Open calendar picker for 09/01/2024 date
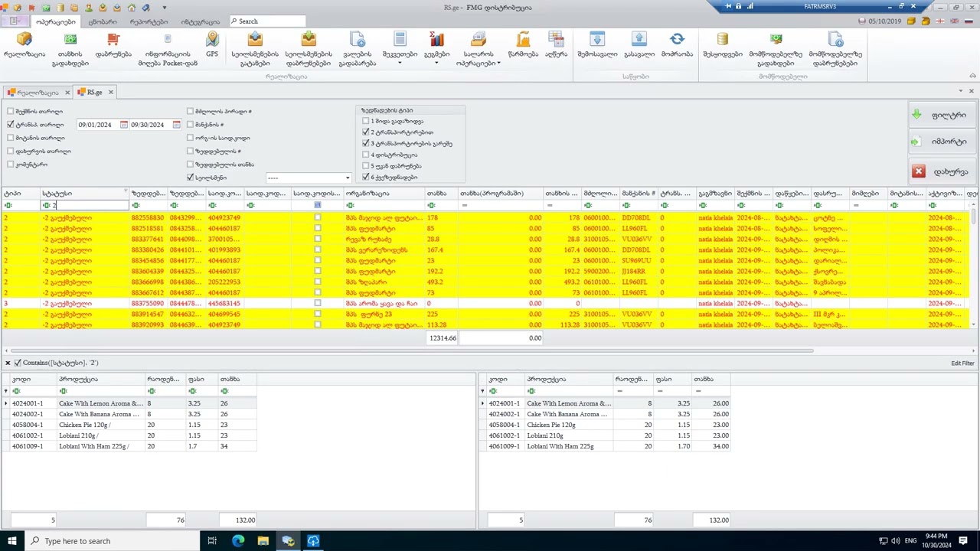This screenshot has width=980, height=551. coord(123,125)
